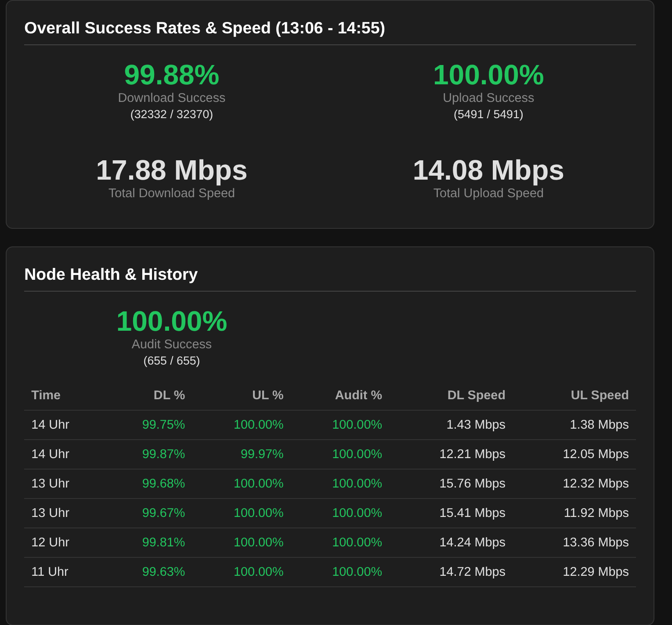Select the Audit % column header

pyautogui.click(x=358, y=395)
